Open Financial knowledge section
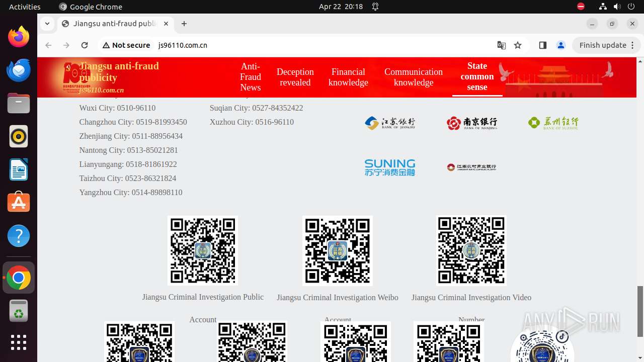 pos(348,77)
